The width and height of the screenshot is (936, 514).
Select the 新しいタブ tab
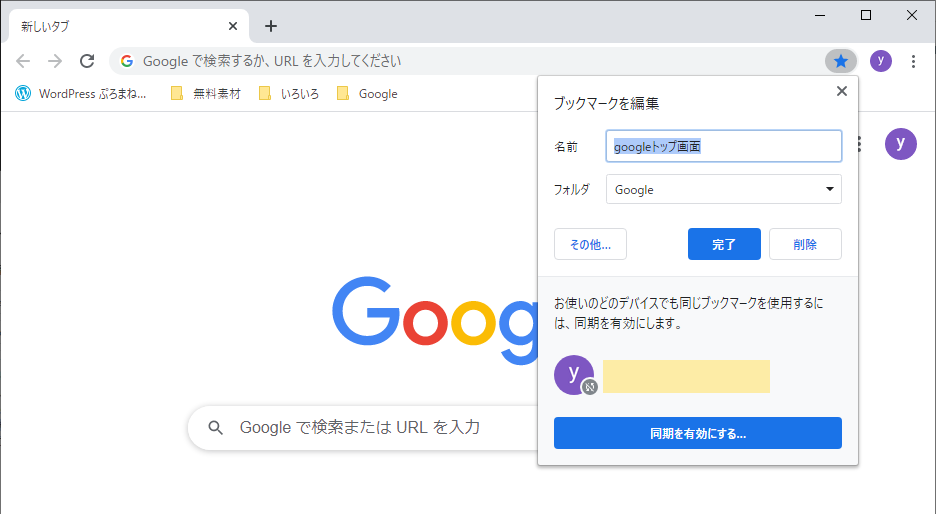click(129, 26)
